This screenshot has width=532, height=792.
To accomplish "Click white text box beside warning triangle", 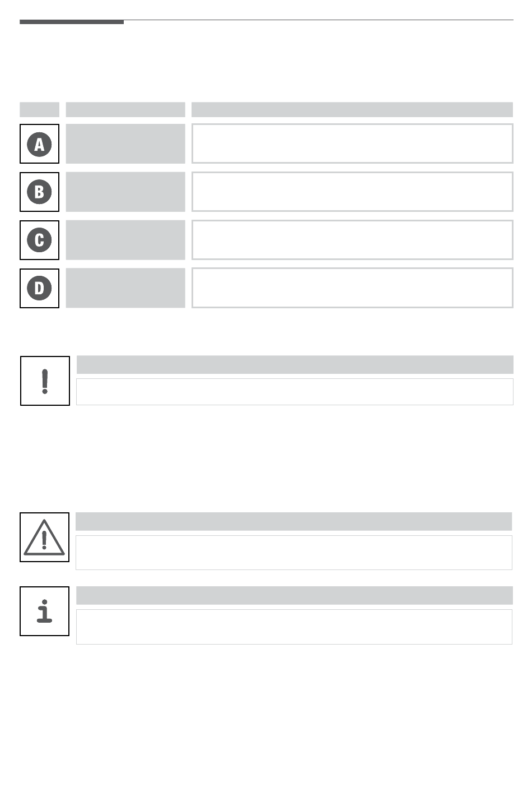I will click(x=294, y=553).
